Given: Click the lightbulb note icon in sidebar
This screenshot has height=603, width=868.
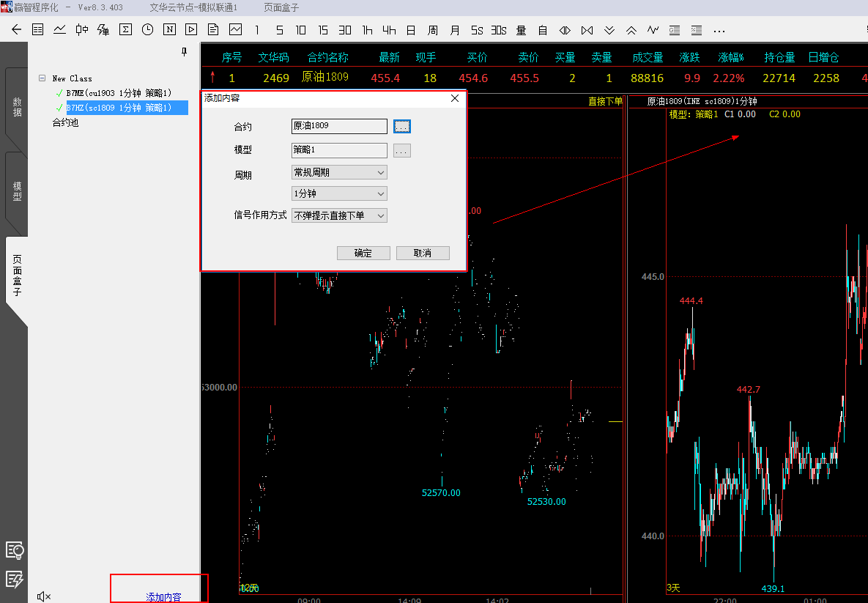Looking at the screenshot, I should (15, 550).
